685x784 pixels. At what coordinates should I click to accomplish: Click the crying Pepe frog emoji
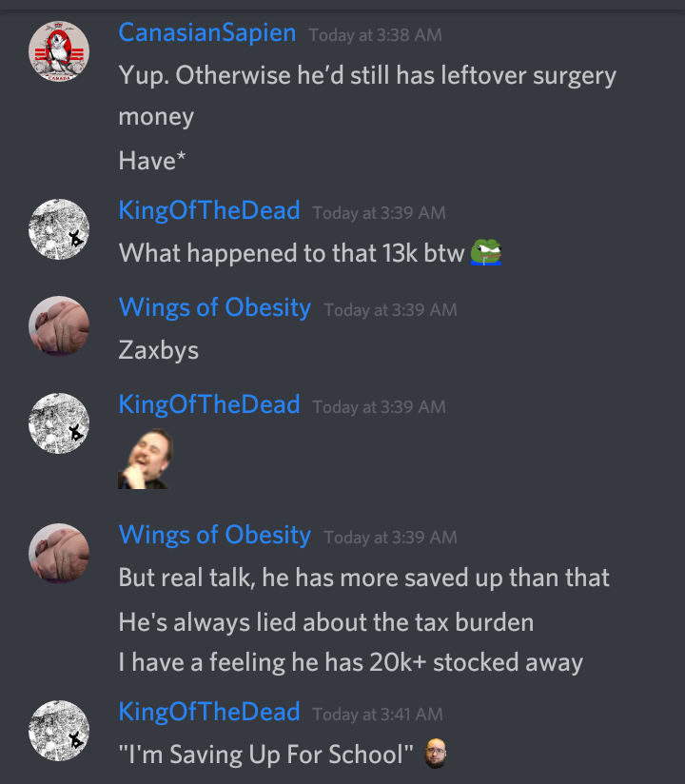tap(486, 252)
